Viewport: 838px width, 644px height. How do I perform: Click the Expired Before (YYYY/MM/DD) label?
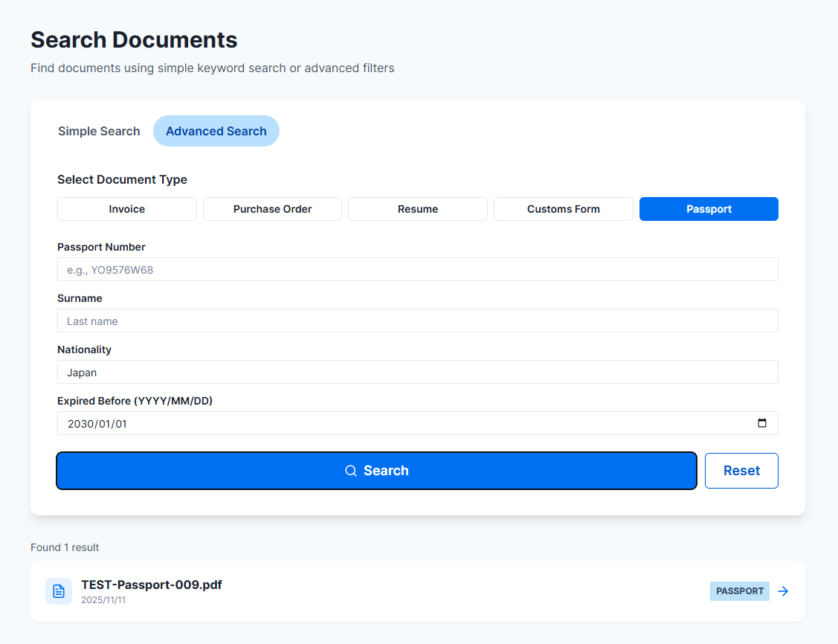tap(135, 401)
